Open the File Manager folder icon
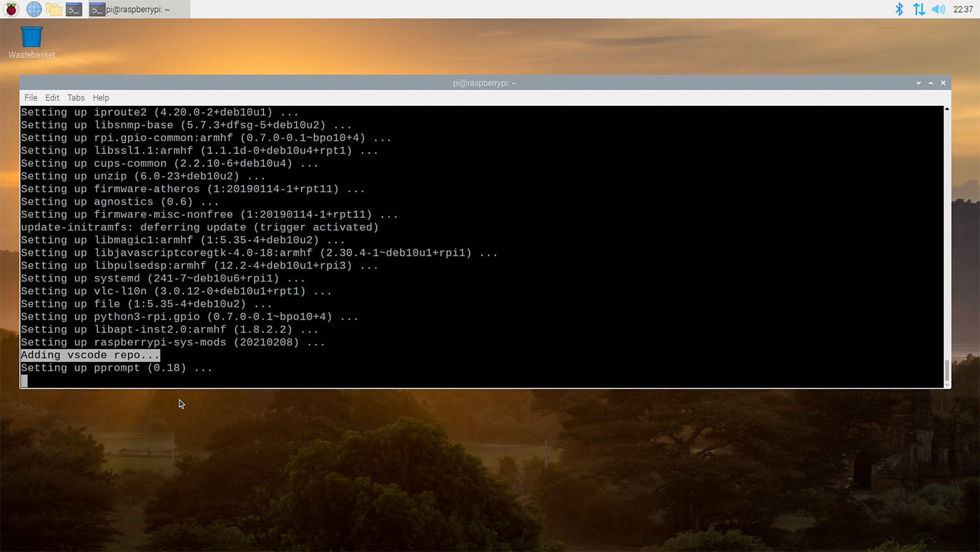The height and width of the screenshot is (552, 980). click(x=54, y=9)
